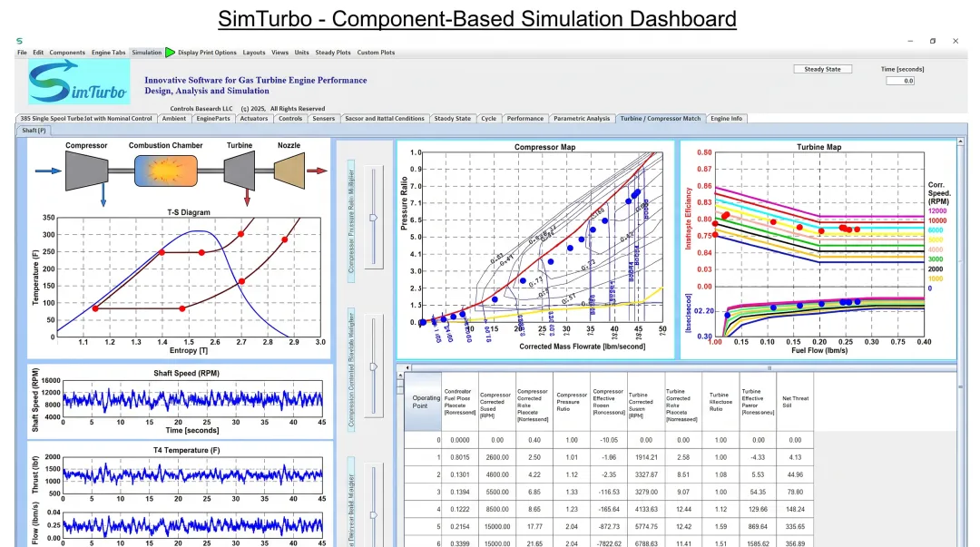Switch to the Sensers tab

(x=324, y=118)
